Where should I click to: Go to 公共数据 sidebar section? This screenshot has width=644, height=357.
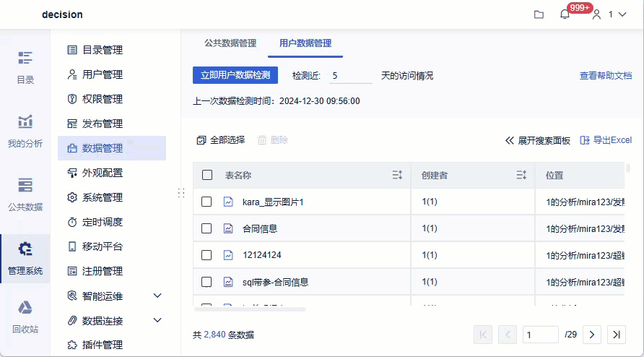[x=25, y=194]
